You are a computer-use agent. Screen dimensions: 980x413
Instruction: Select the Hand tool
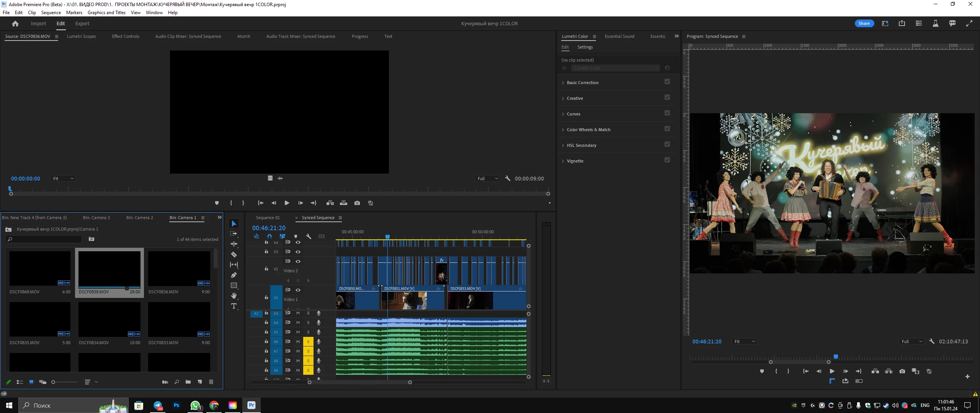tap(234, 296)
